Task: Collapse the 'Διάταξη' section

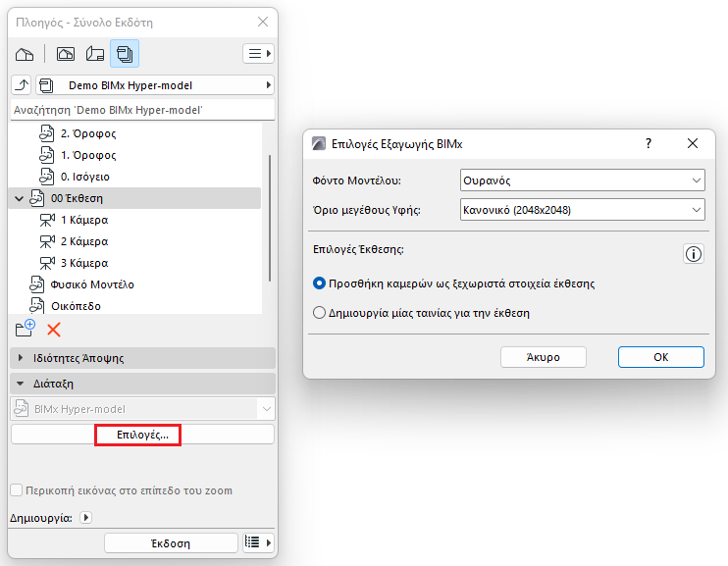Action: click(x=142, y=384)
